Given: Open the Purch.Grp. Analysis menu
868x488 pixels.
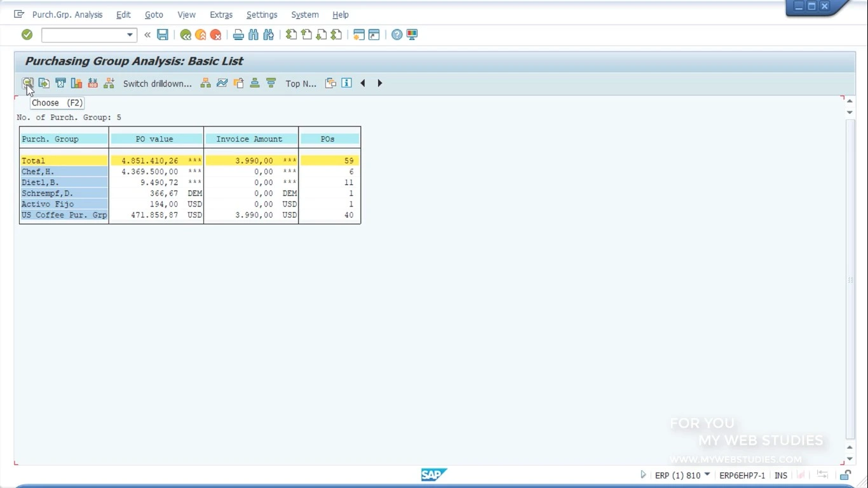Looking at the screenshot, I should 67,15.
